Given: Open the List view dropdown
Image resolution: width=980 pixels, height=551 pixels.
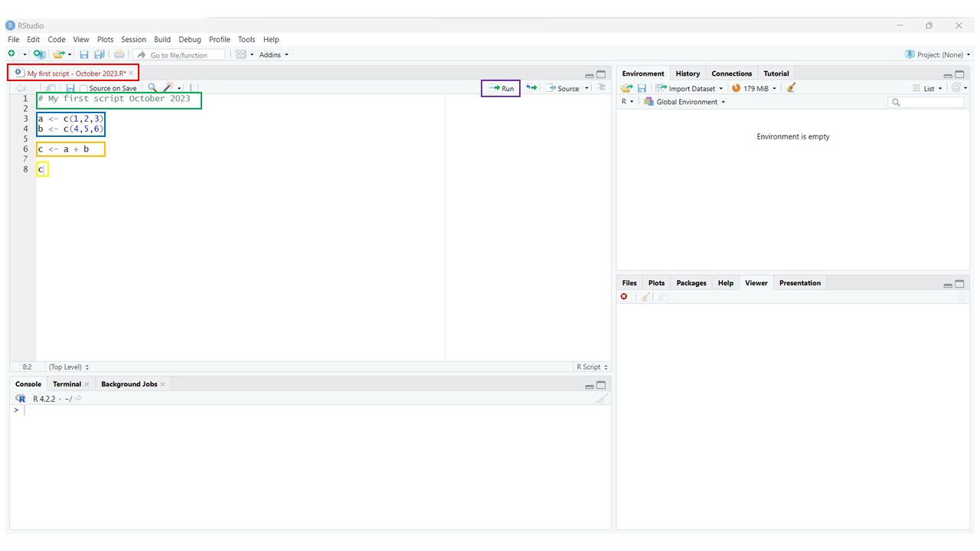Looking at the screenshot, I should pos(927,89).
